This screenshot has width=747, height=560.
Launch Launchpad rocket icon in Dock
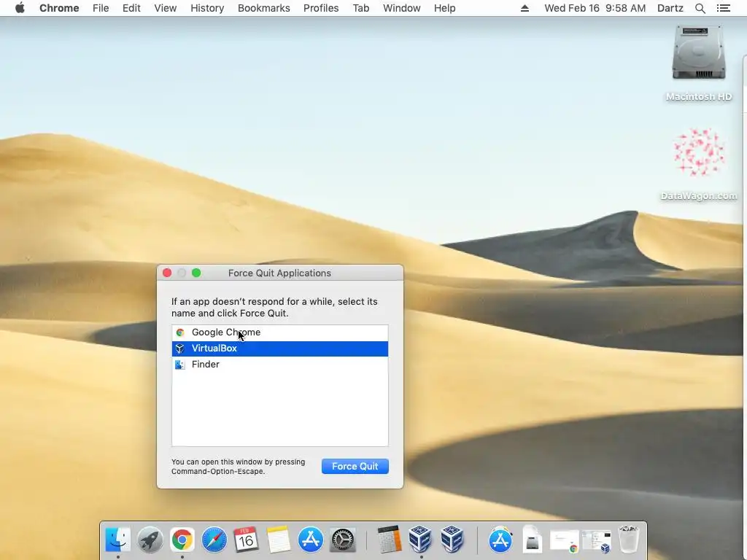coord(150,540)
